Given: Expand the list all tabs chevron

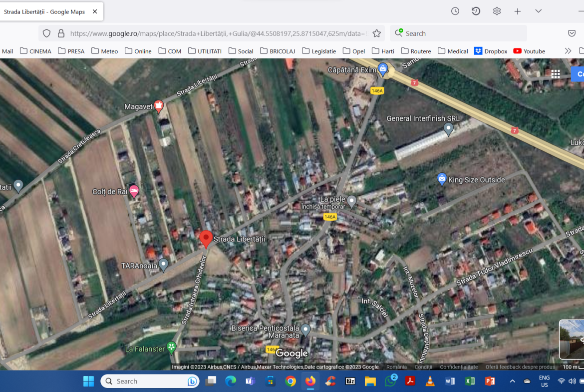Looking at the screenshot, I should point(538,11).
